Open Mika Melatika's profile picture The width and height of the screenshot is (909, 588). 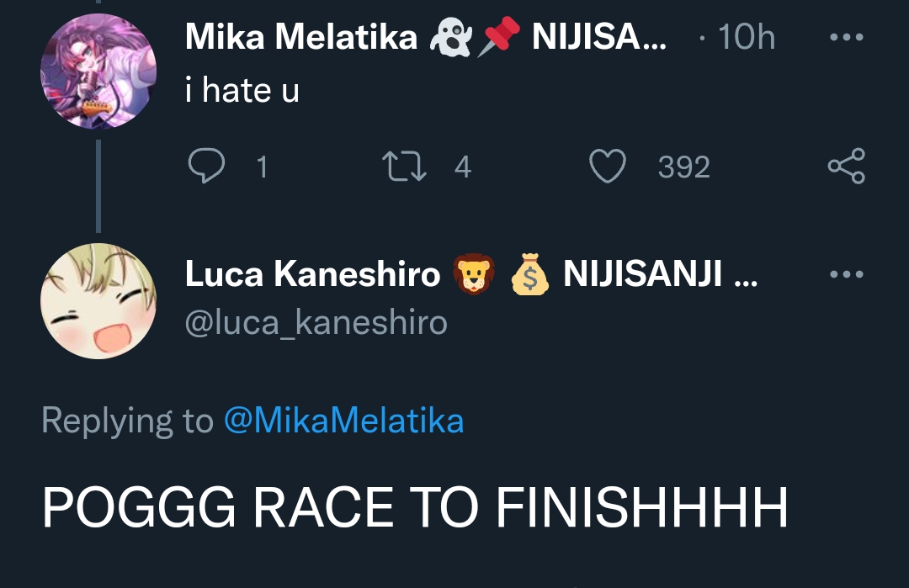click(x=98, y=72)
